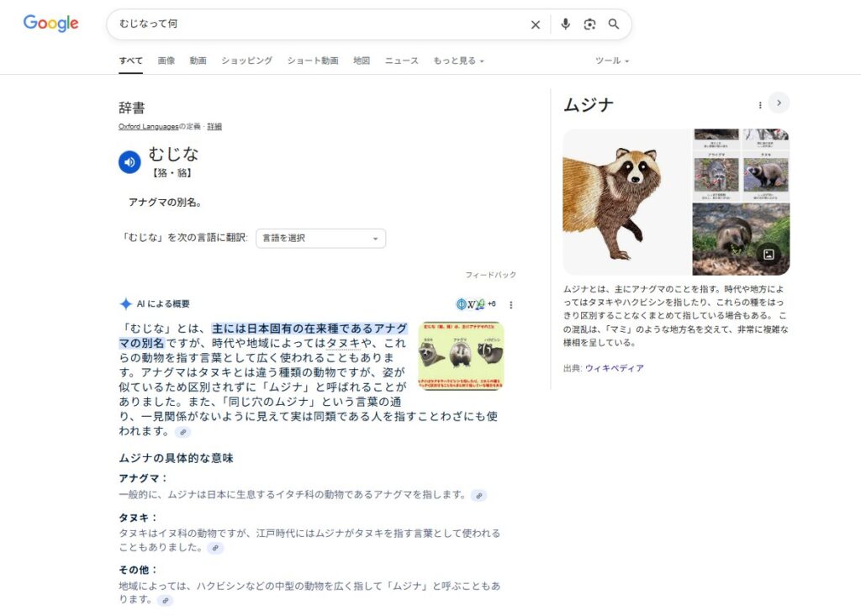Open Google Lens image search icon
Viewport: 861px width, 616px height.
coord(589,24)
